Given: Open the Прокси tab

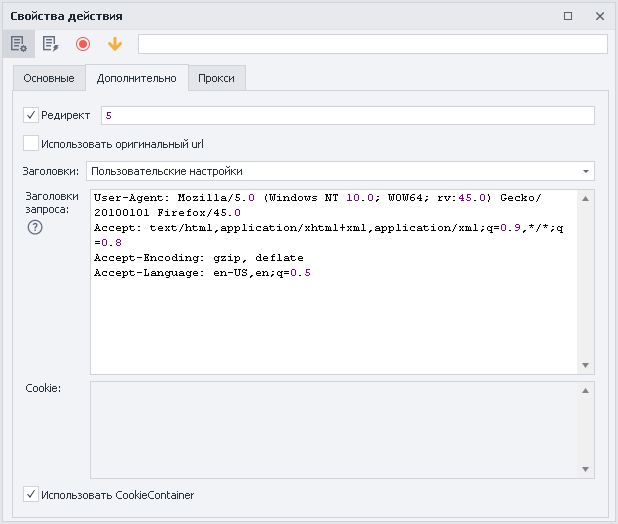Looking at the screenshot, I should (216, 78).
